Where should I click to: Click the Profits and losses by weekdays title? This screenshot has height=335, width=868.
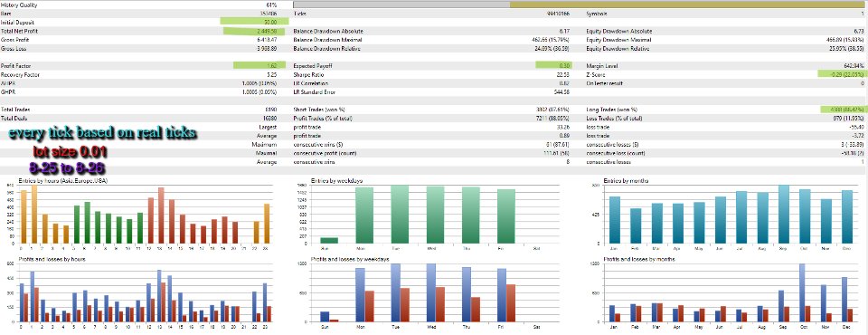350,259
